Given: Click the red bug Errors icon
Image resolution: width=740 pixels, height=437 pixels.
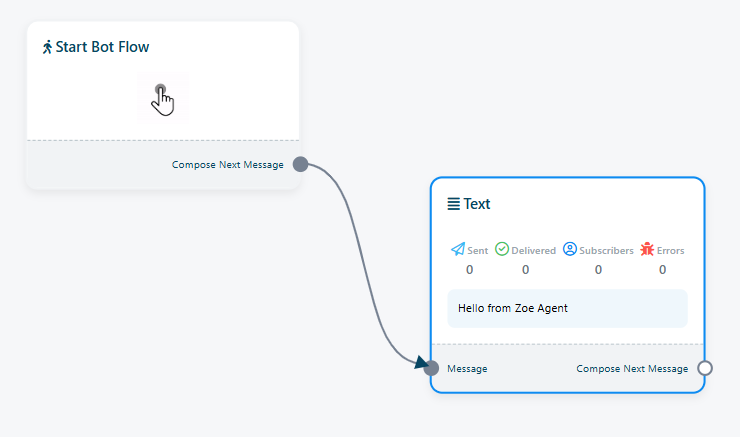Looking at the screenshot, I should (x=647, y=249).
